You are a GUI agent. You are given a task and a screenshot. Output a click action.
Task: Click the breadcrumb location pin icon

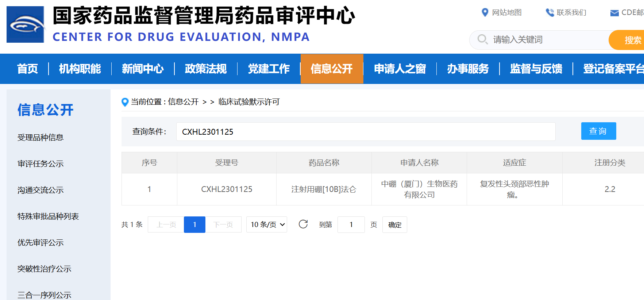click(125, 102)
